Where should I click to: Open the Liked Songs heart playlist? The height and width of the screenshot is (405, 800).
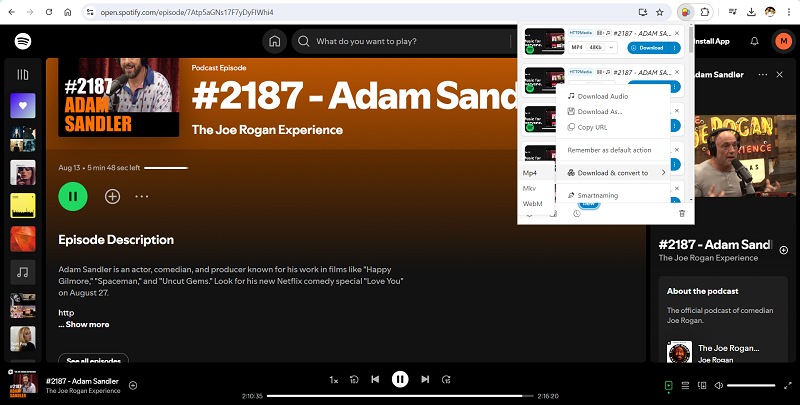point(22,105)
